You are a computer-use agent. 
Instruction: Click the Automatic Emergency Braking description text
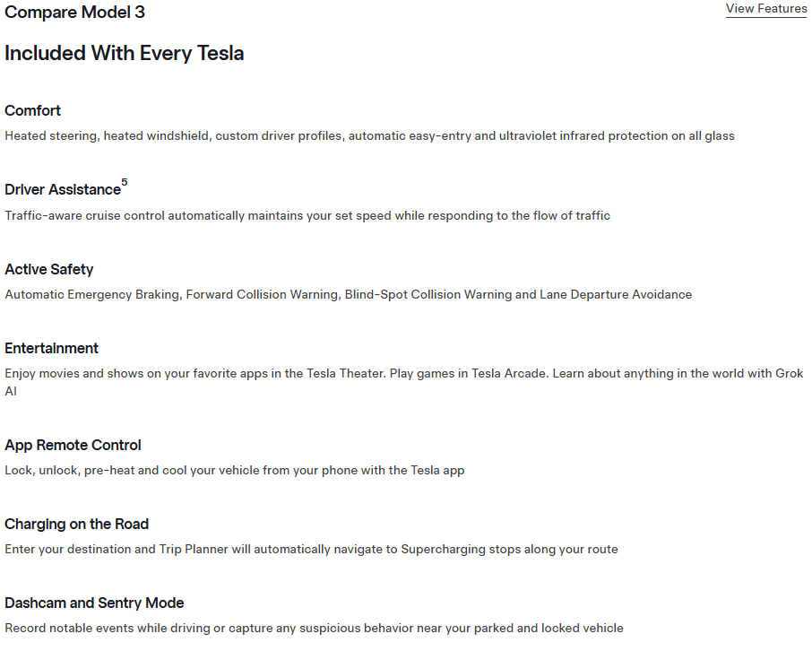pos(348,295)
